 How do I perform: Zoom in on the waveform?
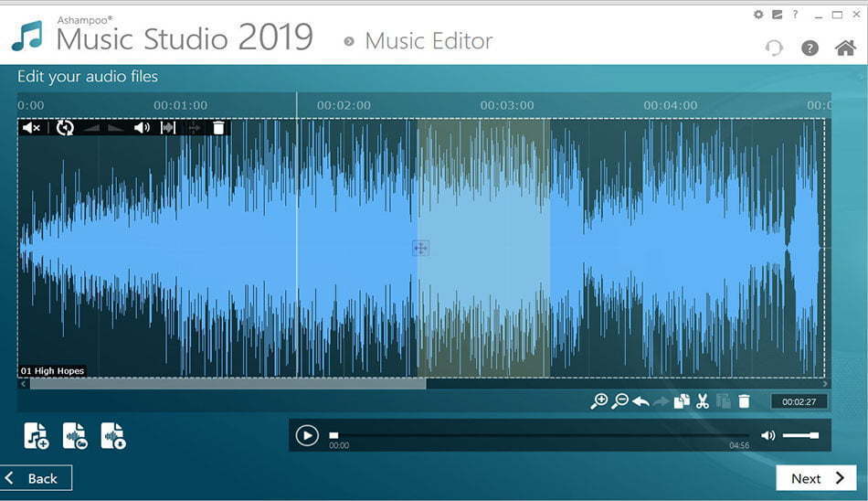pos(599,401)
